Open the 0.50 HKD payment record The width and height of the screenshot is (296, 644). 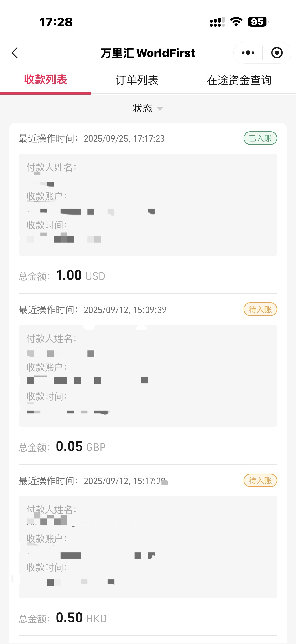148,547
